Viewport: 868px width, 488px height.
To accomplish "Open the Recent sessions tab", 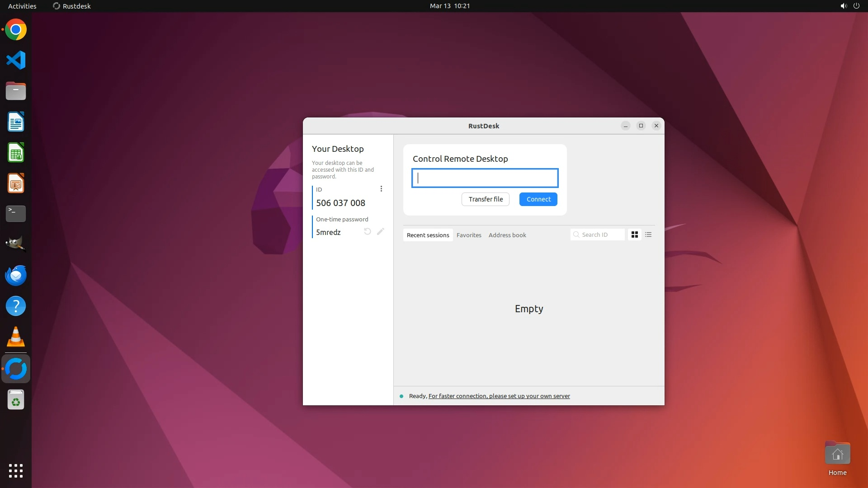I will [428, 235].
